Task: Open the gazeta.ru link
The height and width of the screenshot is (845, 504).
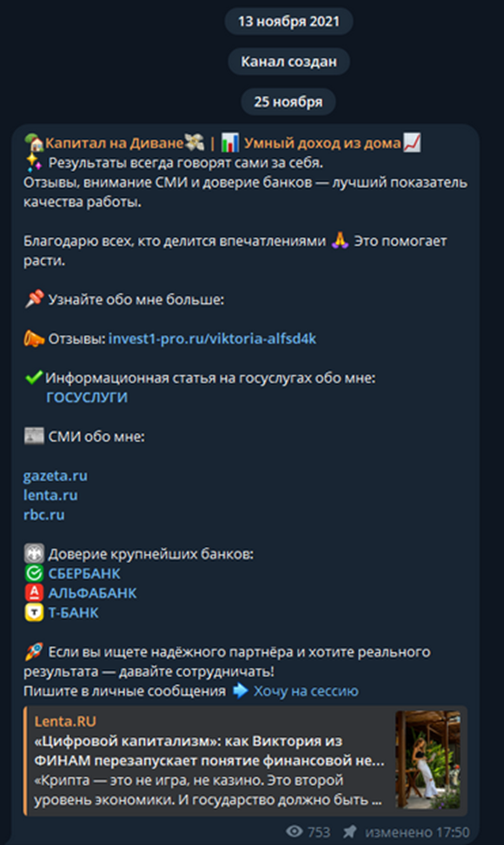Action: coord(56,476)
